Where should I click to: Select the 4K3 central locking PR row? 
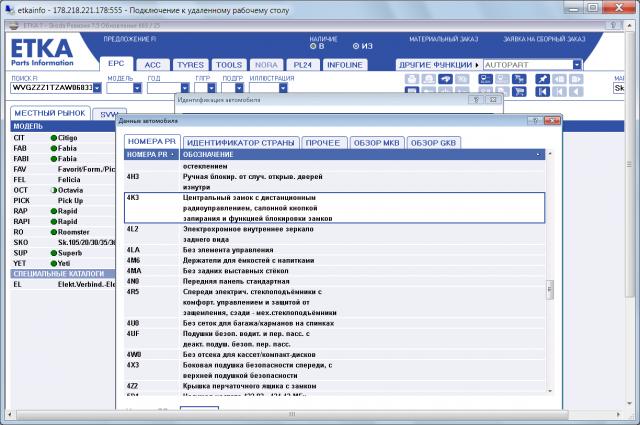click(x=335, y=208)
